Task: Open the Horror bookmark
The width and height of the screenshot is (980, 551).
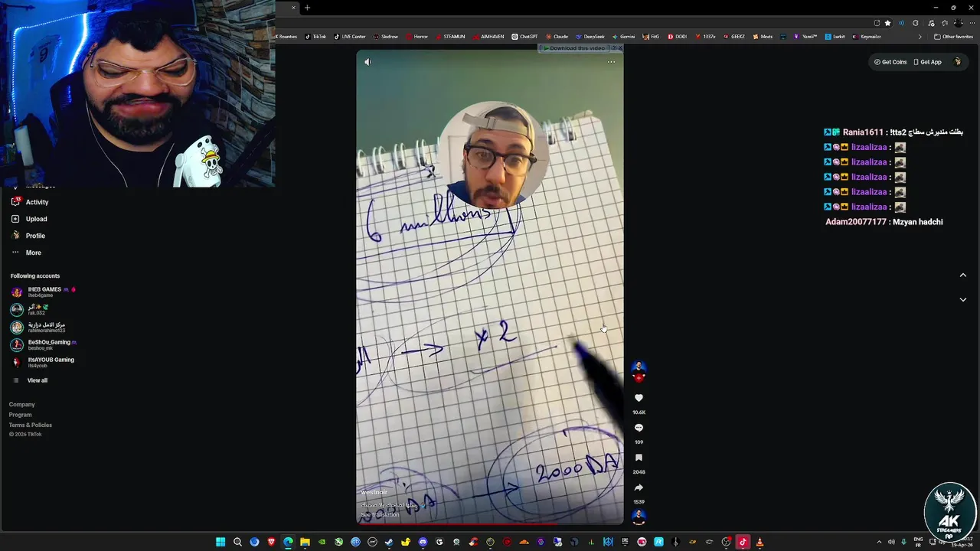Action: [417, 37]
